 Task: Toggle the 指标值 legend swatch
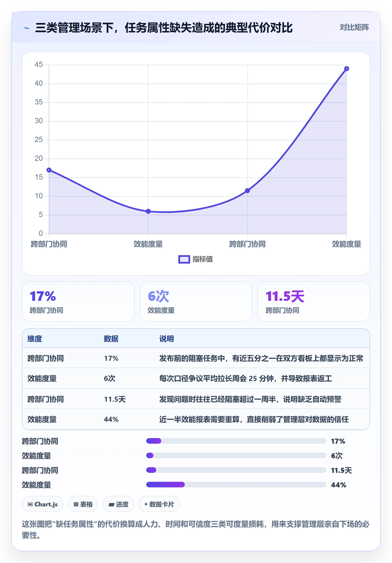click(x=184, y=259)
